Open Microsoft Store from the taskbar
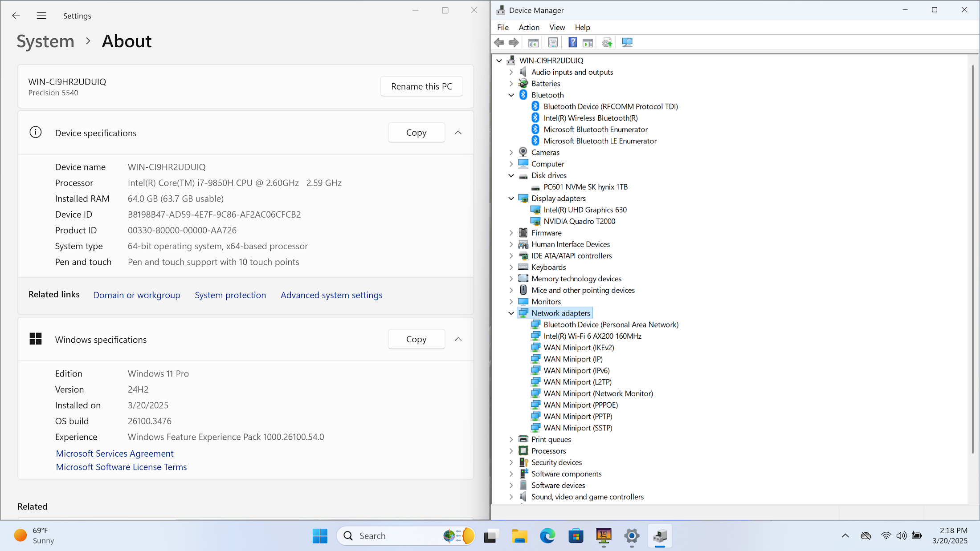Image resolution: width=980 pixels, height=551 pixels. coord(576,536)
